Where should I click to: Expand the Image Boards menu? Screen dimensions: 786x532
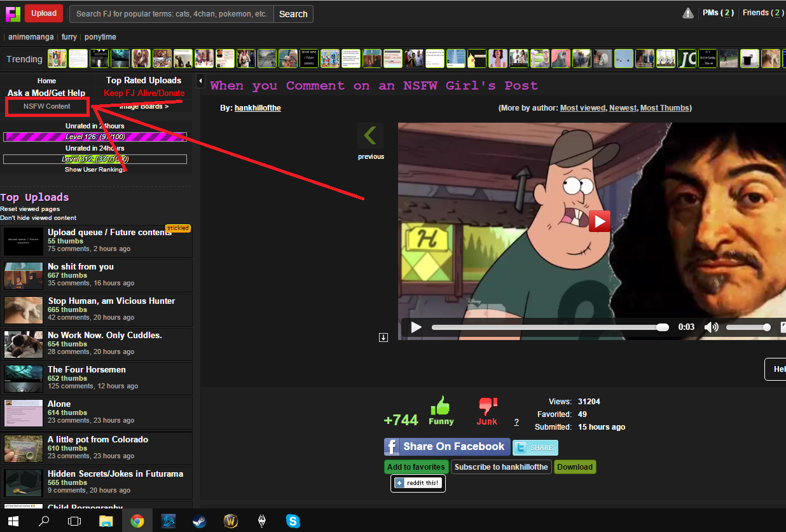[144, 106]
